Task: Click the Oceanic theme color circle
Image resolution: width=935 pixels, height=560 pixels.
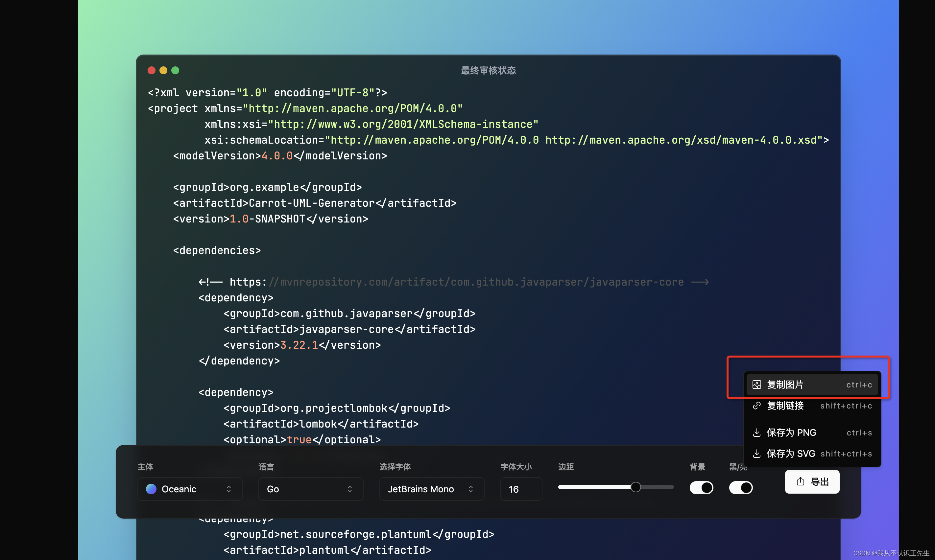Action: 151,489
